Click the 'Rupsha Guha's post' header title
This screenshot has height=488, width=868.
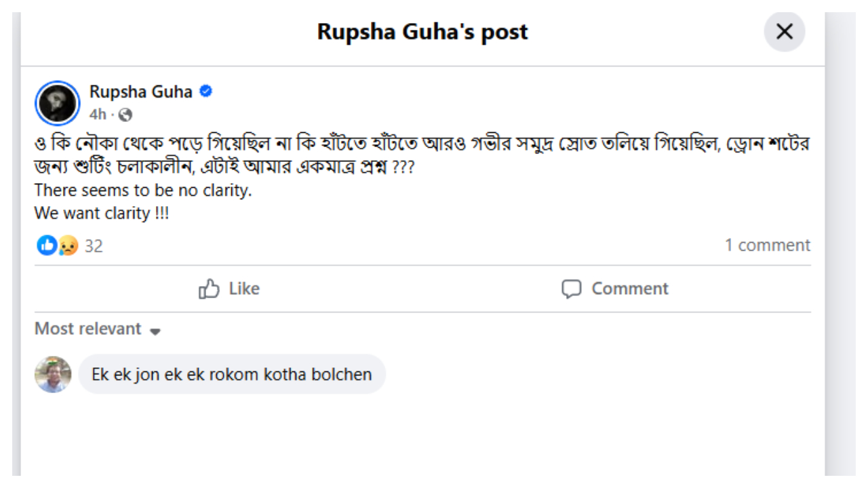point(422,32)
